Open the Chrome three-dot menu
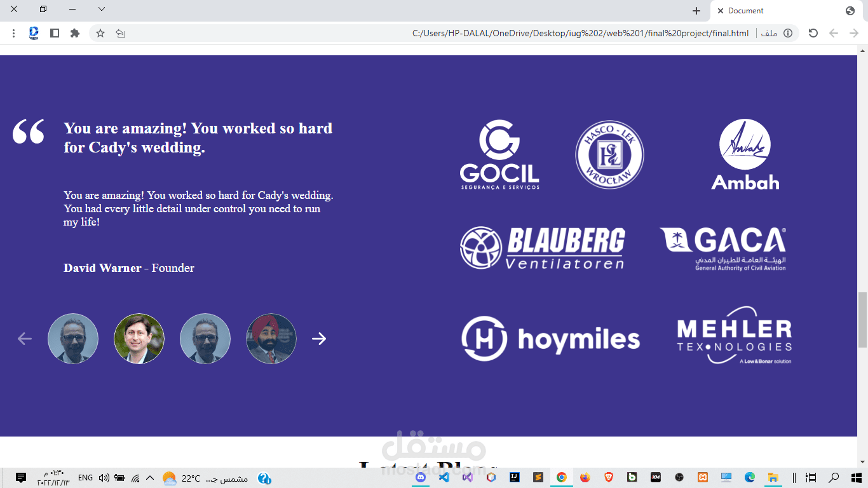This screenshot has height=488, width=868. tap(13, 33)
